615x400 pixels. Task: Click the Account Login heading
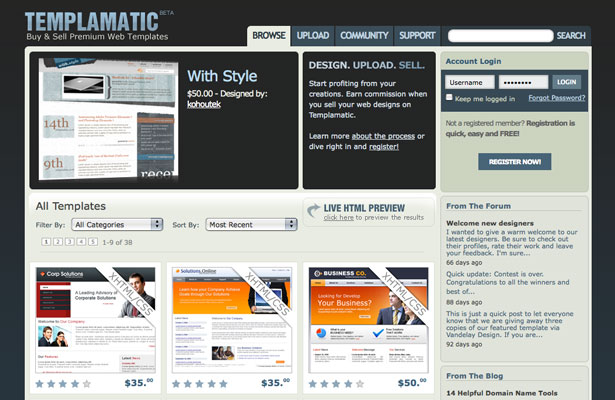click(473, 61)
